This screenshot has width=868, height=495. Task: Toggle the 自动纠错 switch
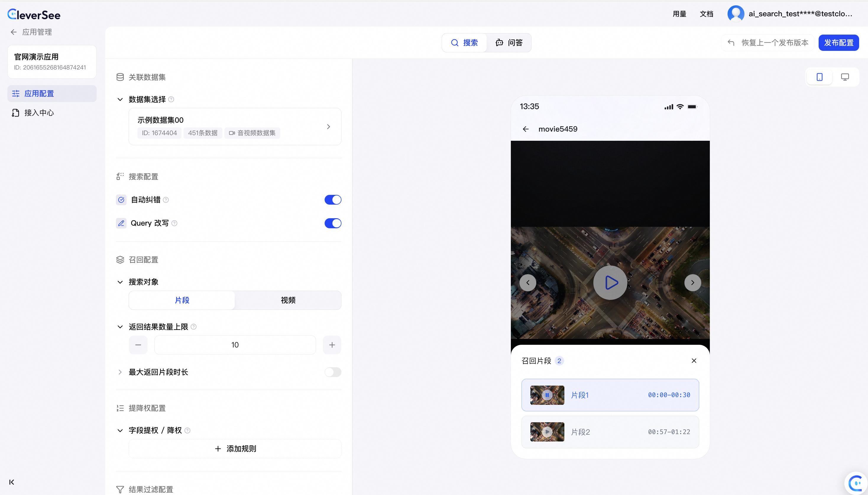point(333,200)
